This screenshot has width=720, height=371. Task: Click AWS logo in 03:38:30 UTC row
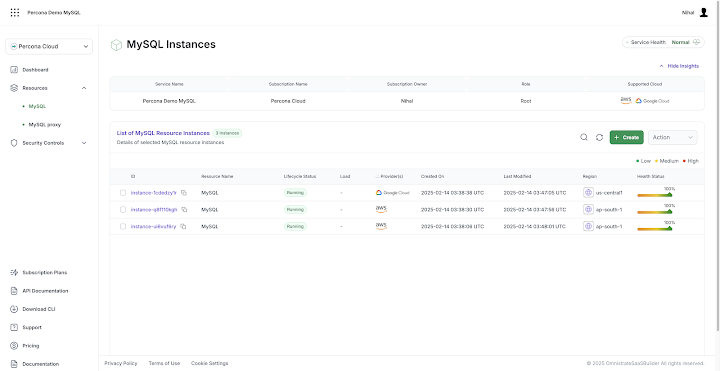pyautogui.click(x=381, y=209)
